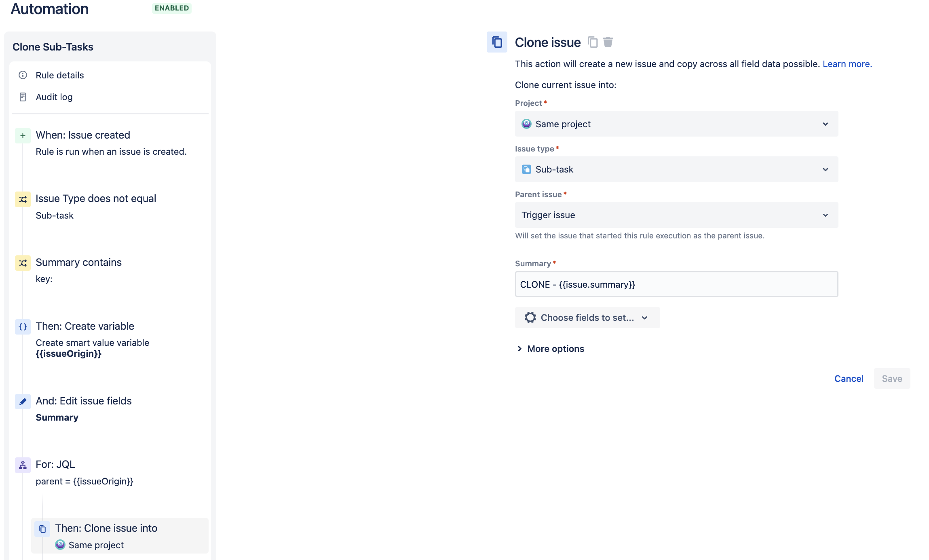Click the blue Clone issue action icon

[496, 42]
